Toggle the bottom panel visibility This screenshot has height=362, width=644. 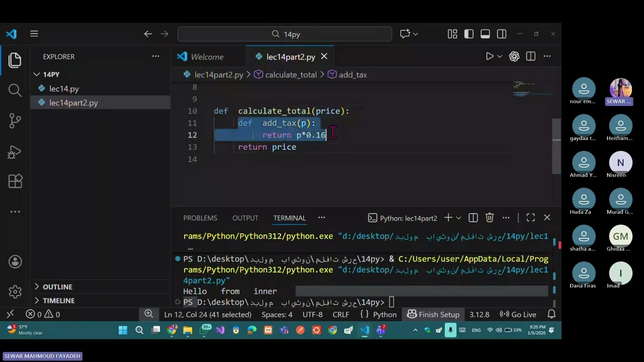click(x=485, y=34)
